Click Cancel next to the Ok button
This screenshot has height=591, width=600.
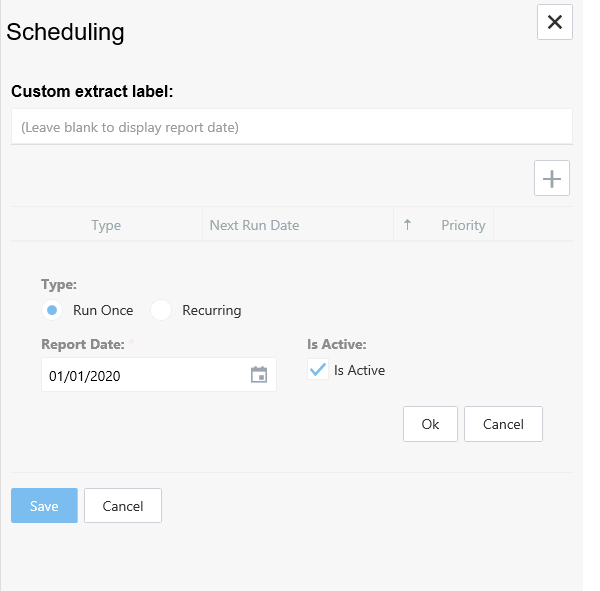(503, 424)
